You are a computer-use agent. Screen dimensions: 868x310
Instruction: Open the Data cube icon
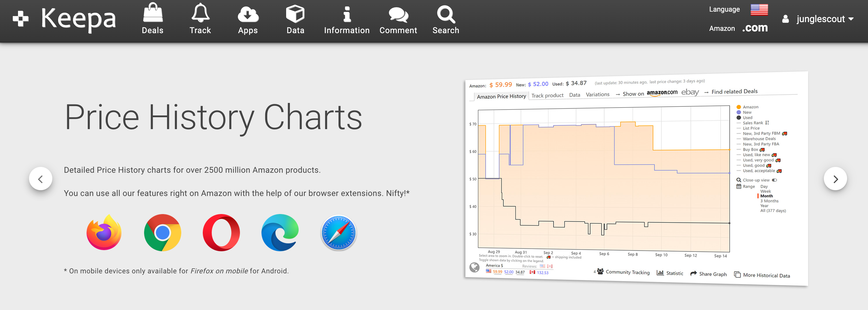point(295,14)
